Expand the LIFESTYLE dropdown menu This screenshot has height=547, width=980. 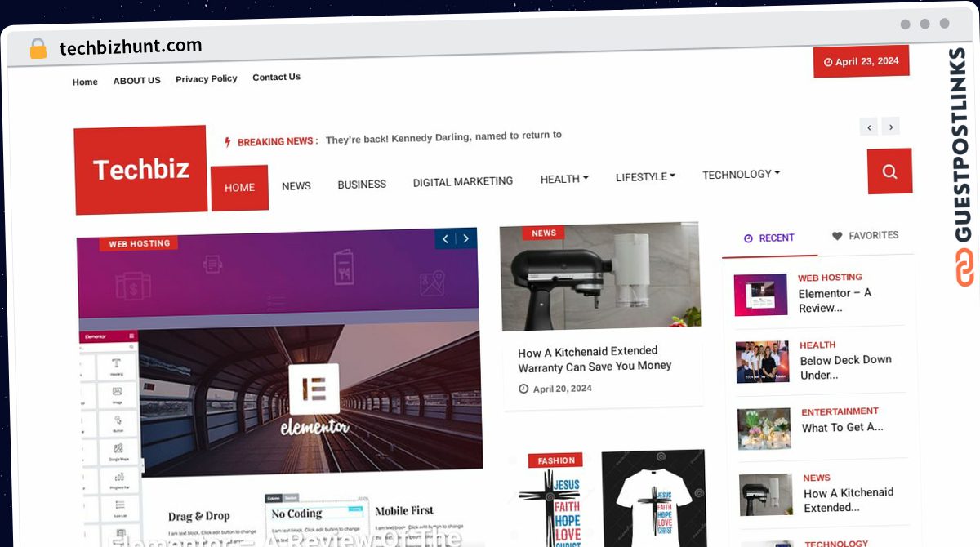point(645,176)
